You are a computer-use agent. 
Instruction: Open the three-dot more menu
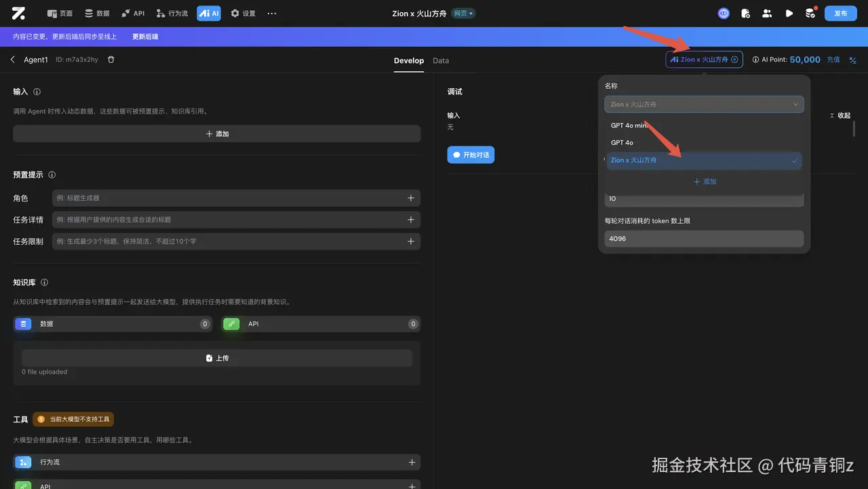272,14
